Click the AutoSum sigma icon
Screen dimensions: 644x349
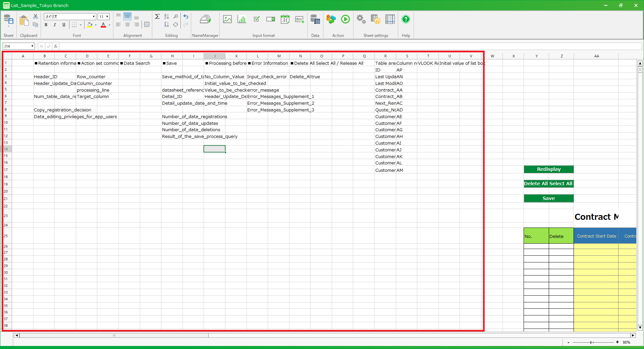pos(157,16)
